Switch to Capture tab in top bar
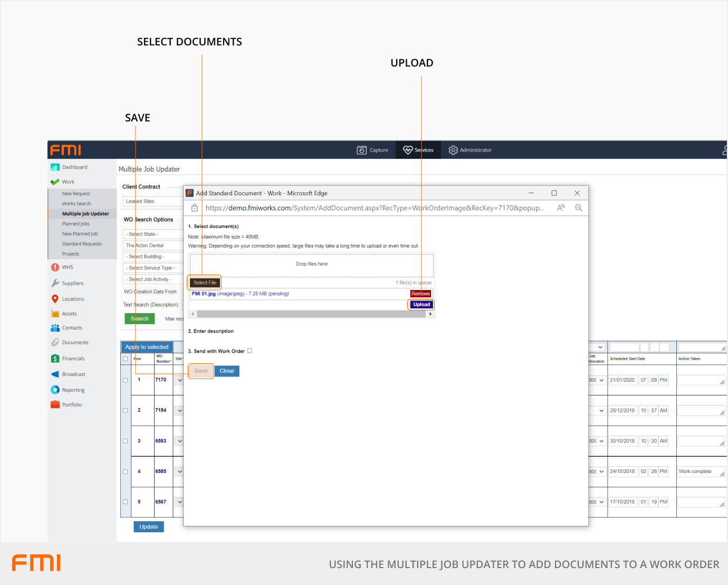Image resolution: width=728 pixels, height=585 pixels. coord(372,150)
